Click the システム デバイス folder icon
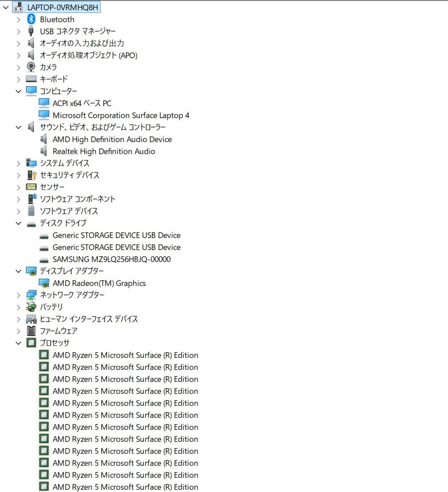This screenshot has height=492, width=448. [31, 163]
